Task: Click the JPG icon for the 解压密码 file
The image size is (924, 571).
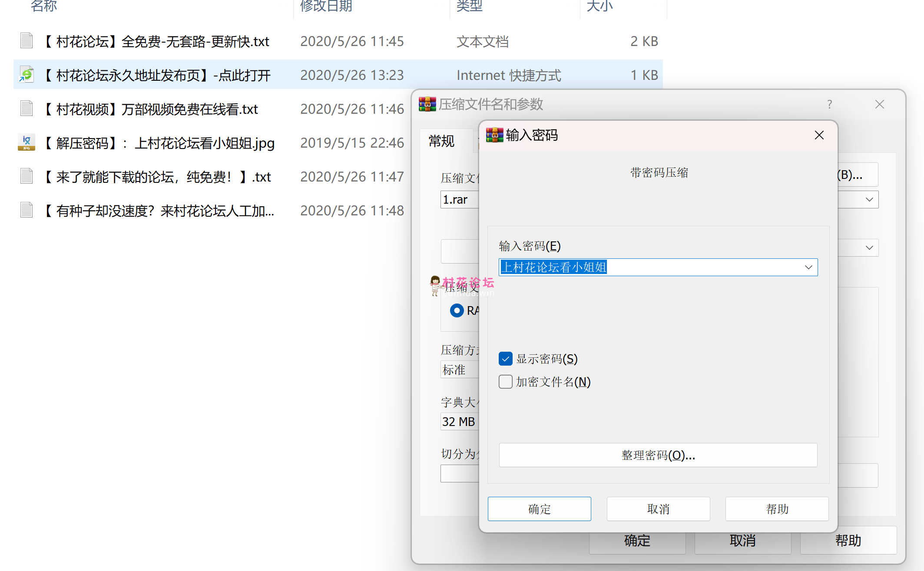Action: [26, 142]
